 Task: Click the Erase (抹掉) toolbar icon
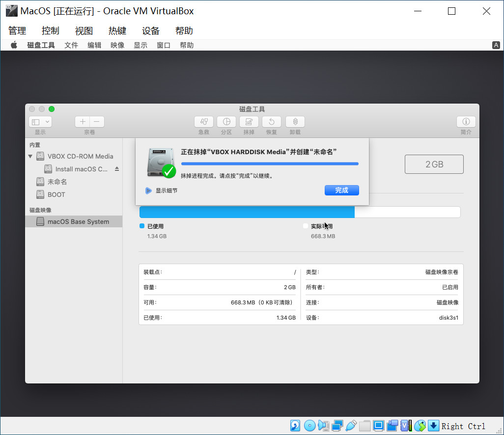point(249,122)
